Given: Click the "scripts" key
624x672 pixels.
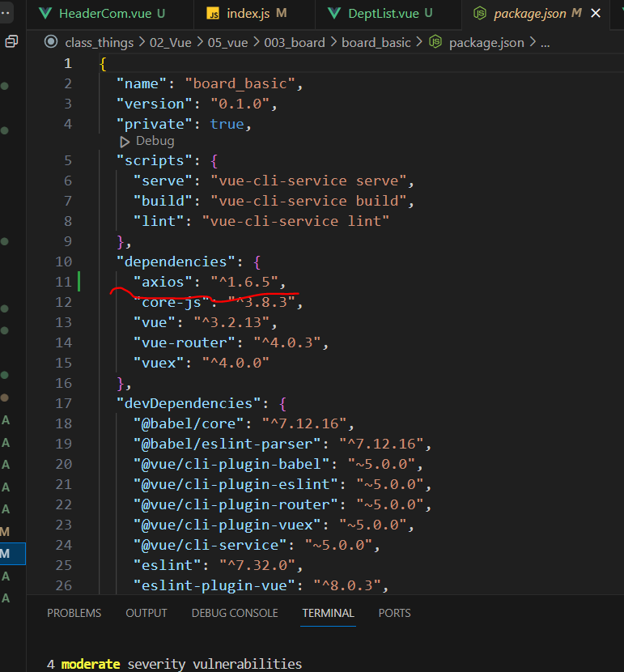Looking at the screenshot, I should click(x=155, y=160).
